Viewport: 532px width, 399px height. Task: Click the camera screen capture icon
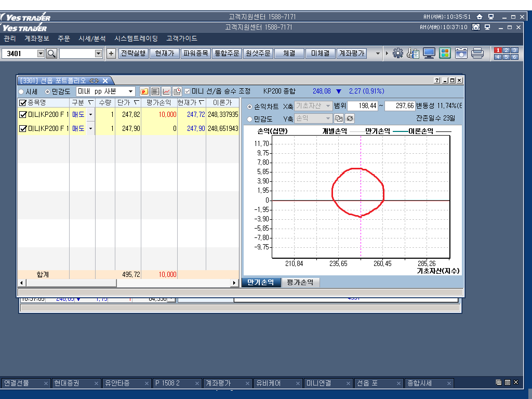(x=461, y=53)
